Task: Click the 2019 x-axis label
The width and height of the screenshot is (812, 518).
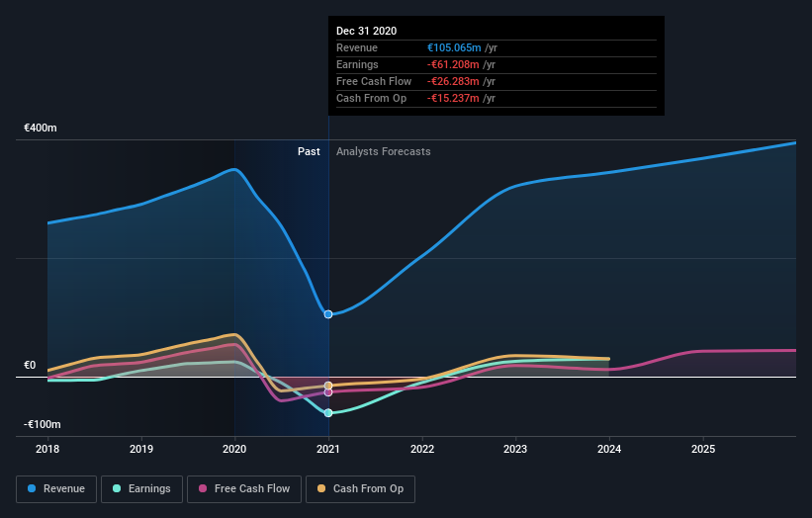Action: click(141, 449)
